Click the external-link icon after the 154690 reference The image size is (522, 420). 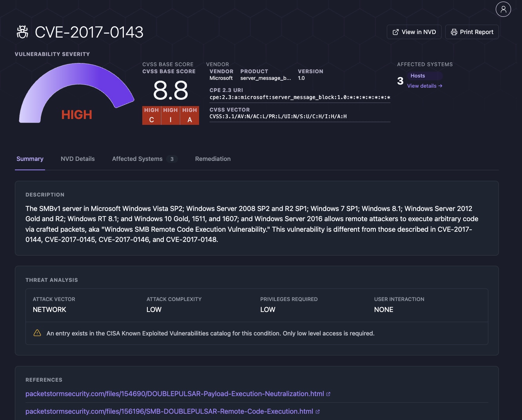pyautogui.click(x=328, y=394)
